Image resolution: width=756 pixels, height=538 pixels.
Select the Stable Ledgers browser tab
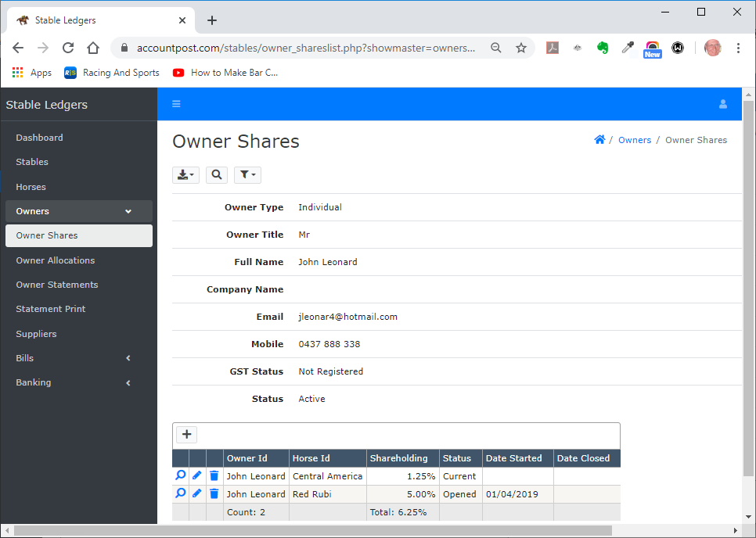pos(101,20)
